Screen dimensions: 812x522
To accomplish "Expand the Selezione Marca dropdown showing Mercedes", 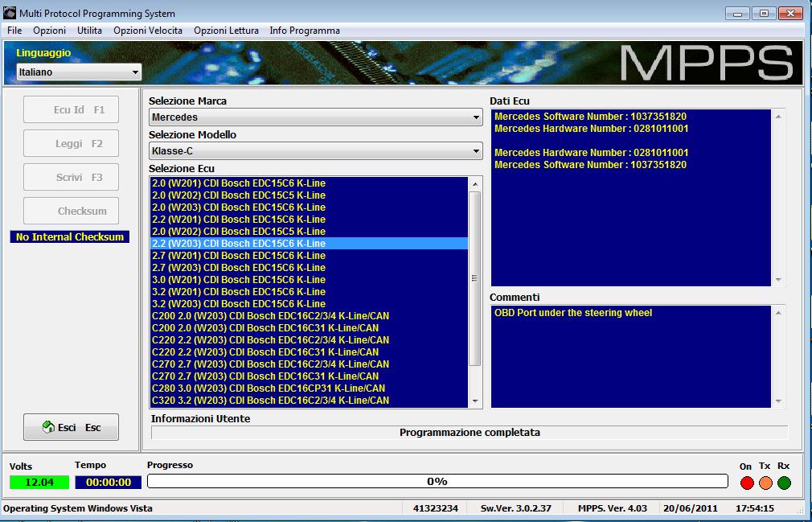I will pyautogui.click(x=316, y=117).
